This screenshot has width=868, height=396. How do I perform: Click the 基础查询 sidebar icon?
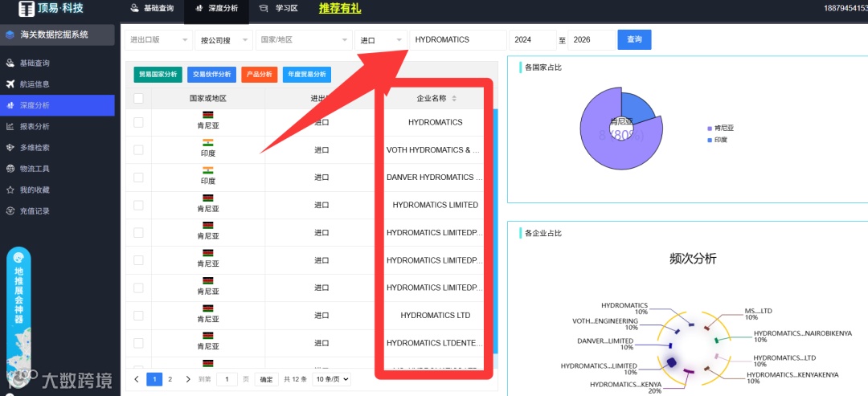pos(10,63)
